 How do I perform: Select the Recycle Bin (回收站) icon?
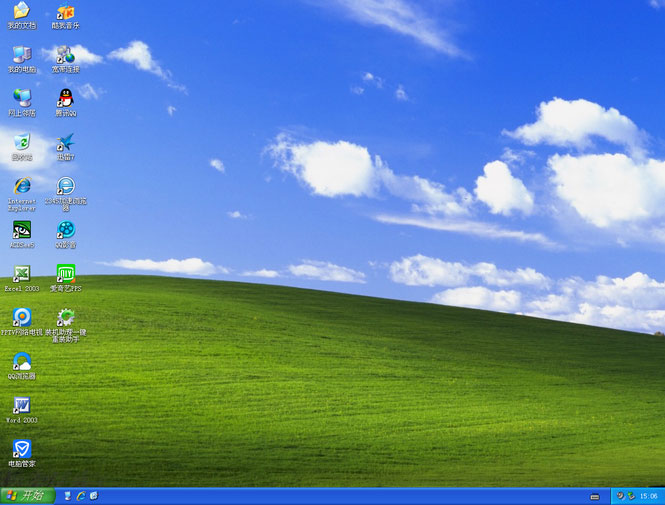[x=22, y=147]
